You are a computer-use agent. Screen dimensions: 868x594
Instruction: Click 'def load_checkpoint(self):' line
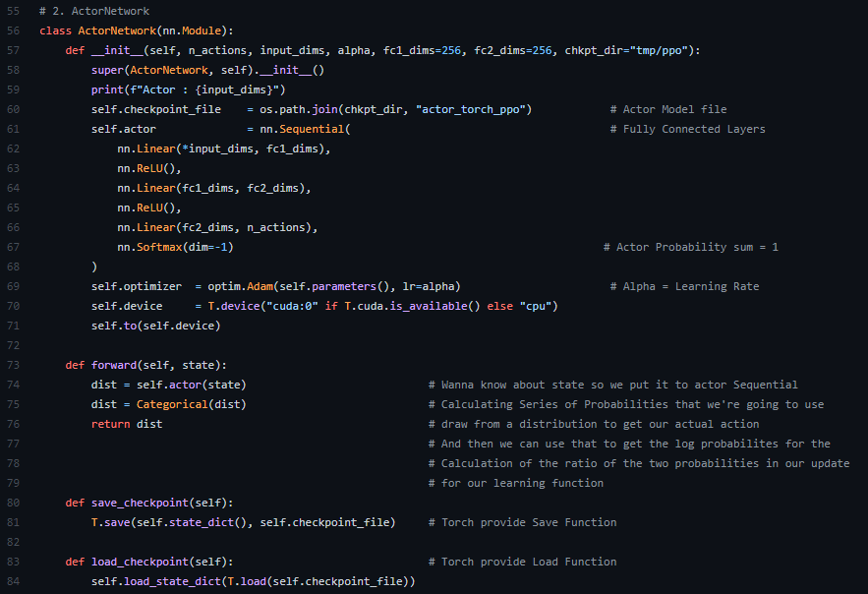pos(149,562)
